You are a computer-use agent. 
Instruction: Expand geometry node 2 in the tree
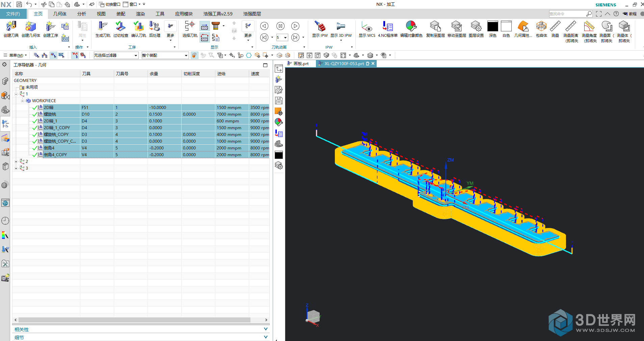point(16,162)
